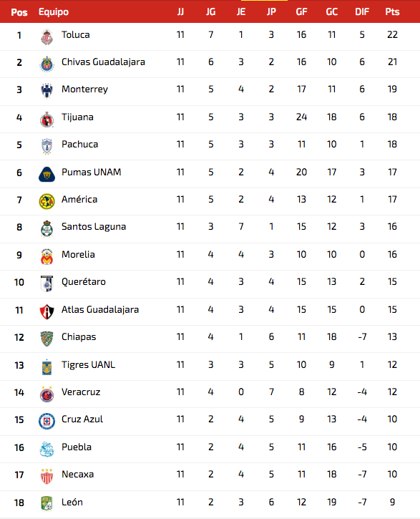Click the Tigres UANL logo
This screenshot has height=519, width=420.
pyautogui.click(x=47, y=367)
